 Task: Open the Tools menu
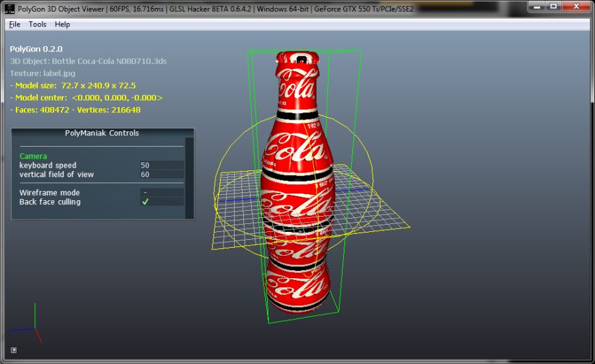(x=38, y=24)
